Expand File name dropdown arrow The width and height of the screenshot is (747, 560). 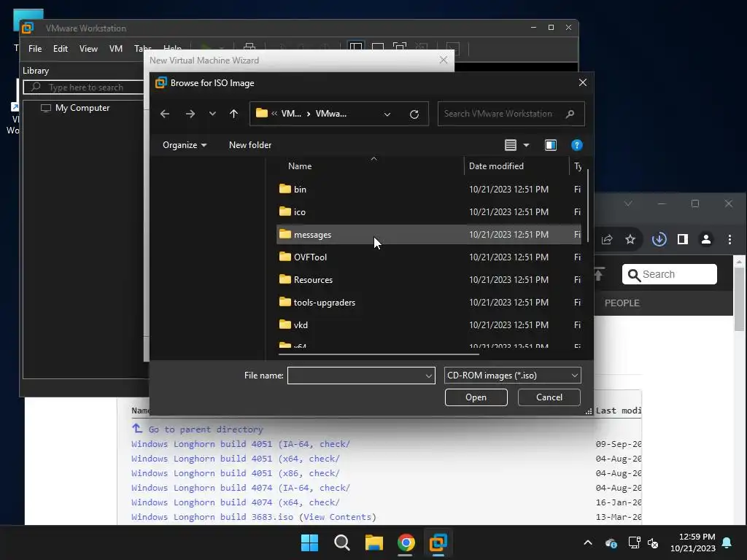429,376
